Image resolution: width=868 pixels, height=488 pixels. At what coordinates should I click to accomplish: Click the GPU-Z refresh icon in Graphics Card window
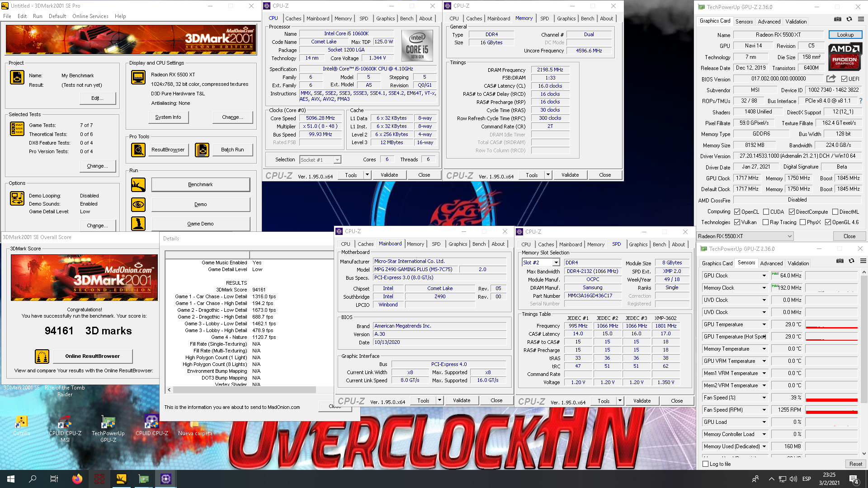coord(849,19)
